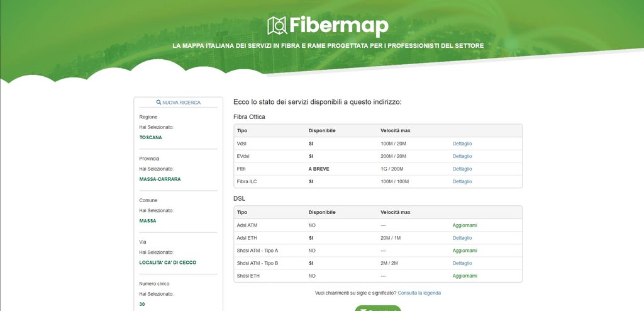Click Aggiornami for Adsl ATM
Image resolution: width=644 pixels, height=311 pixels.
click(x=465, y=225)
